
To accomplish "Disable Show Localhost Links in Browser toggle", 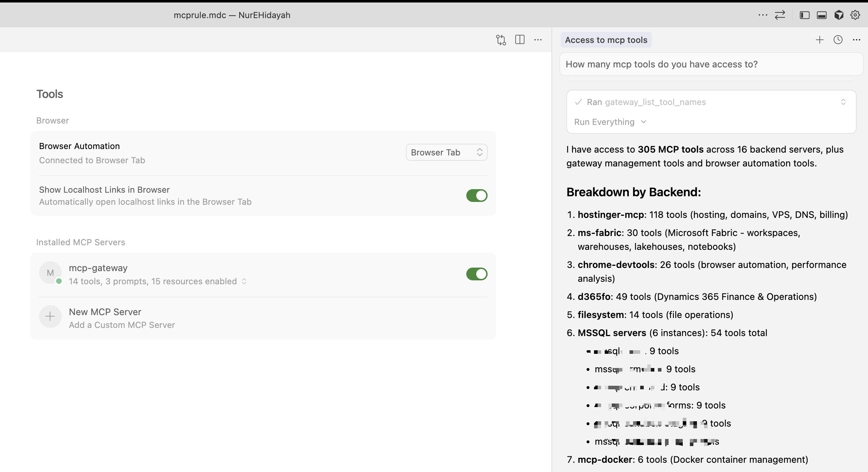I will point(476,196).
